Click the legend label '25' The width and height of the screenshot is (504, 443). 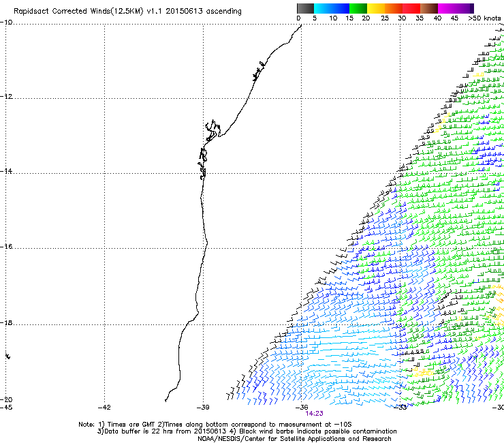tap(385, 18)
